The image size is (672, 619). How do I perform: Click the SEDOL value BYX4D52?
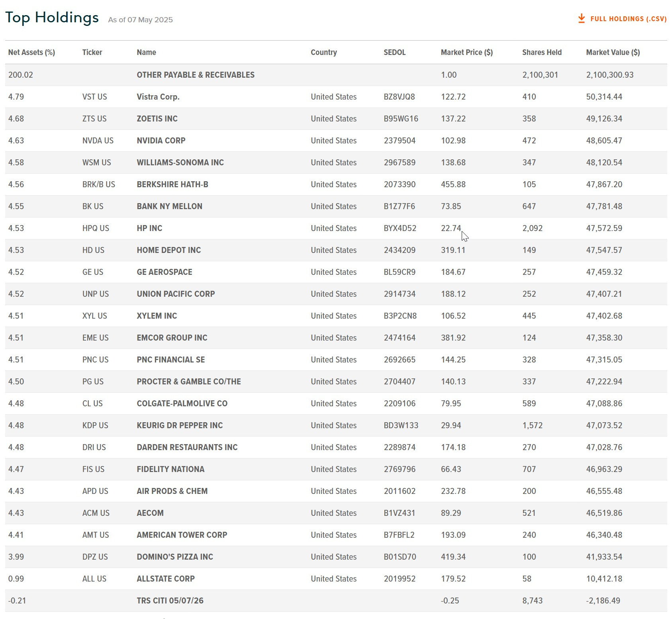(400, 228)
